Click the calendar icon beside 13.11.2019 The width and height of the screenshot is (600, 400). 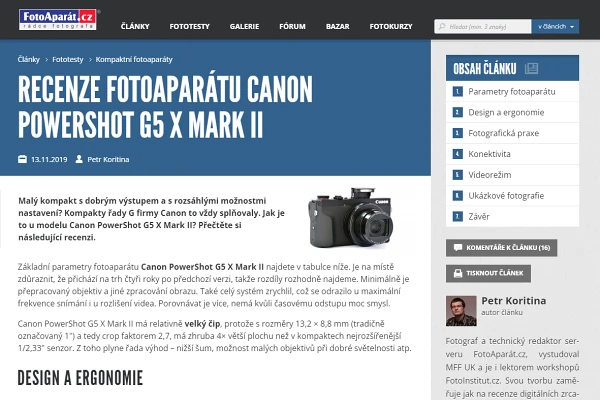pyautogui.click(x=22, y=159)
